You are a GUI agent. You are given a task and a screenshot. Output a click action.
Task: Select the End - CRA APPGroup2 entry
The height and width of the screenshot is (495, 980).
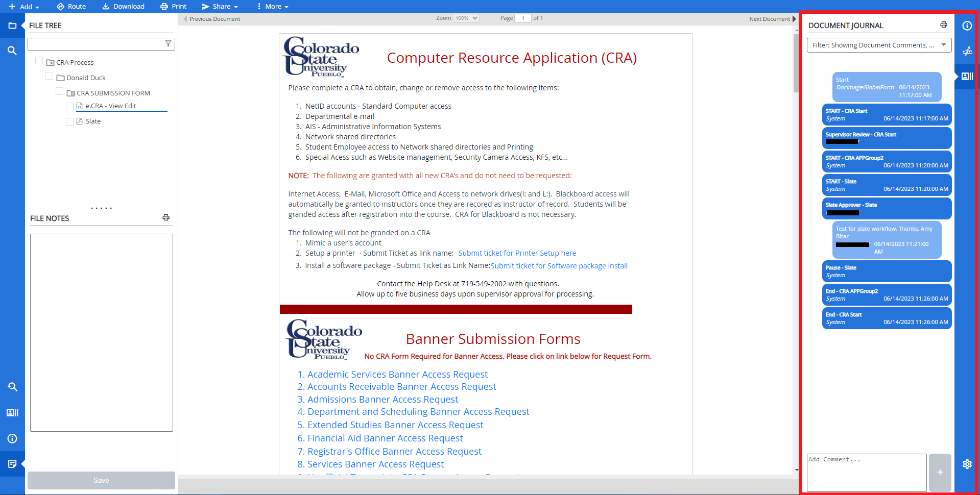(887, 295)
